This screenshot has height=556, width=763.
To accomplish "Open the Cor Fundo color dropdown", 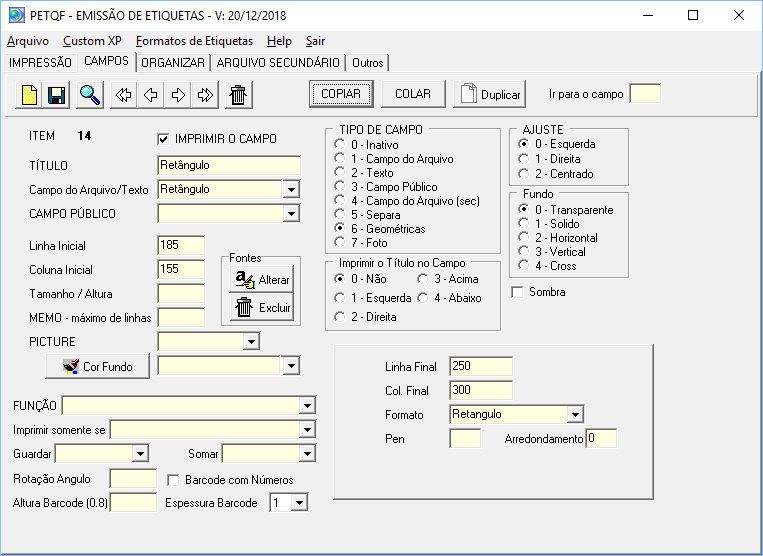I will (x=291, y=366).
